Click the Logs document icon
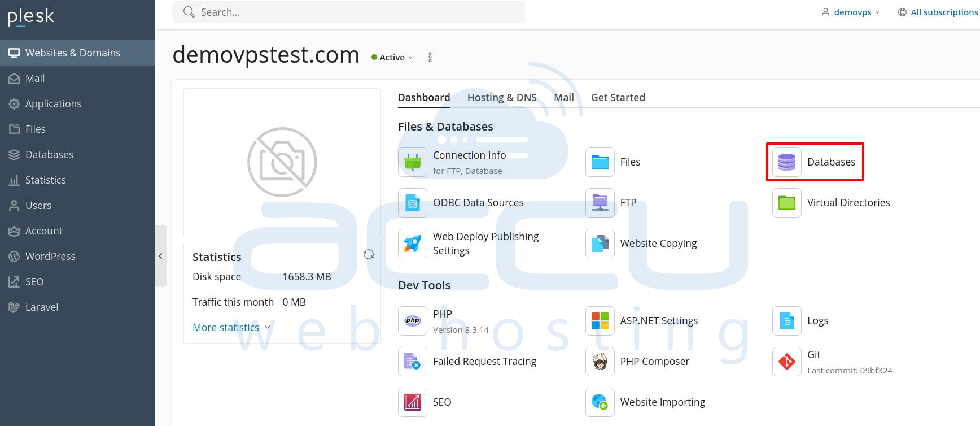Viewport: 980px width, 426px height. 787,321
